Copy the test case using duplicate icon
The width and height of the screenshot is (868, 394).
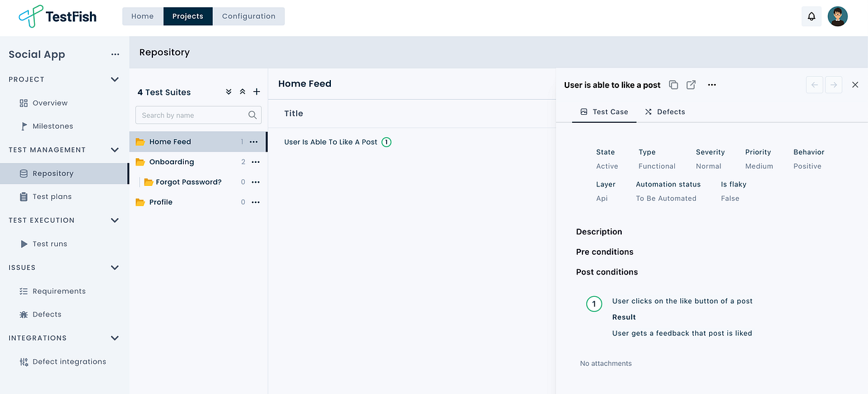pos(673,85)
